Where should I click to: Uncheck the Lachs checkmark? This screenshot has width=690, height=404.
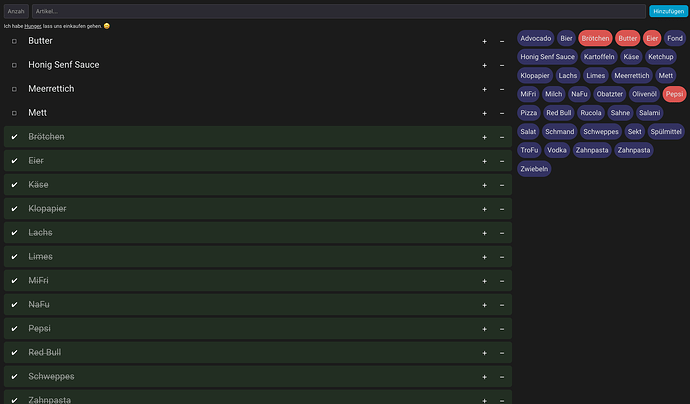(x=14, y=233)
